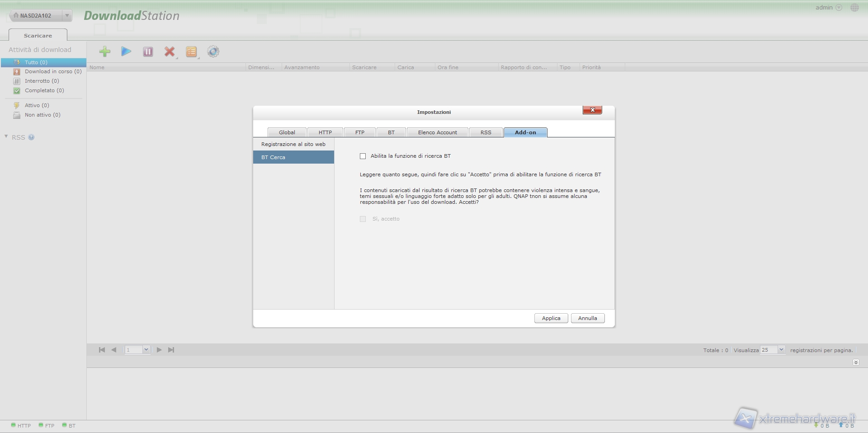The image size is (868, 433).
Task: Click the settings gear toolbar icon
Action: pos(213,52)
